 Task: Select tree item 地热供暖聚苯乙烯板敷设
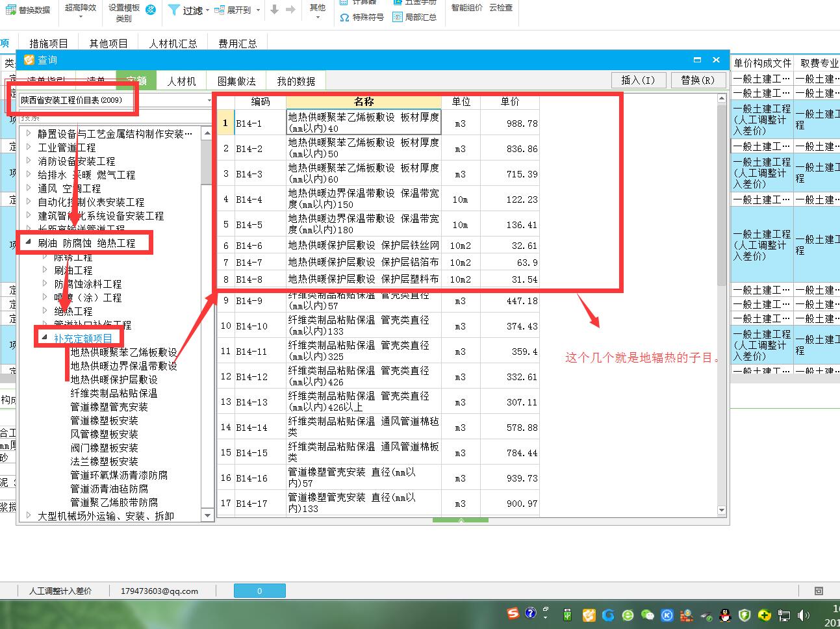[123, 352]
